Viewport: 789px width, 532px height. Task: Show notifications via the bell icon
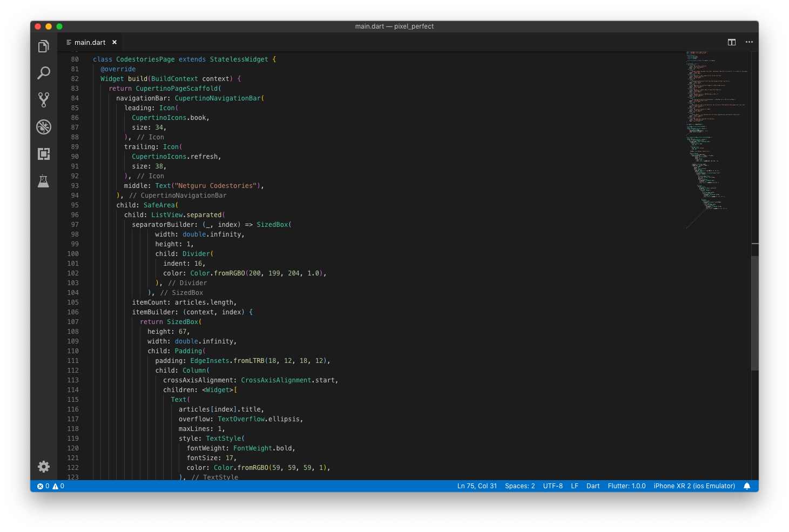pyautogui.click(x=747, y=486)
